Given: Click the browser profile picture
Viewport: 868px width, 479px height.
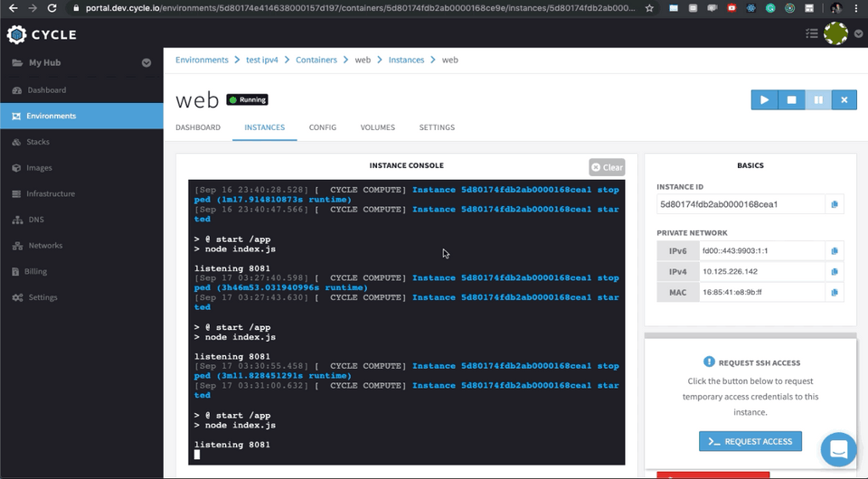Looking at the screenshot, I should 835,8.
